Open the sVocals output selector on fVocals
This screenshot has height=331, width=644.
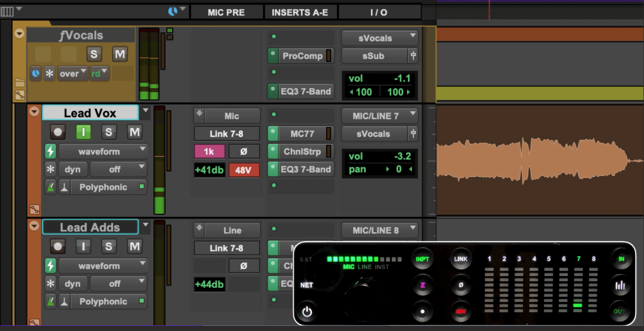point(380,38)
